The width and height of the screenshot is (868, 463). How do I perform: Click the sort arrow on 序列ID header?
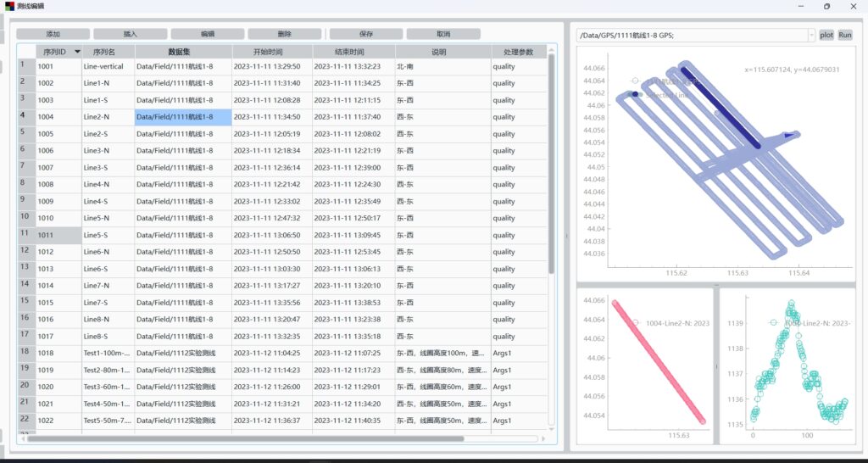pyautogui.click(x=77, y=52)
